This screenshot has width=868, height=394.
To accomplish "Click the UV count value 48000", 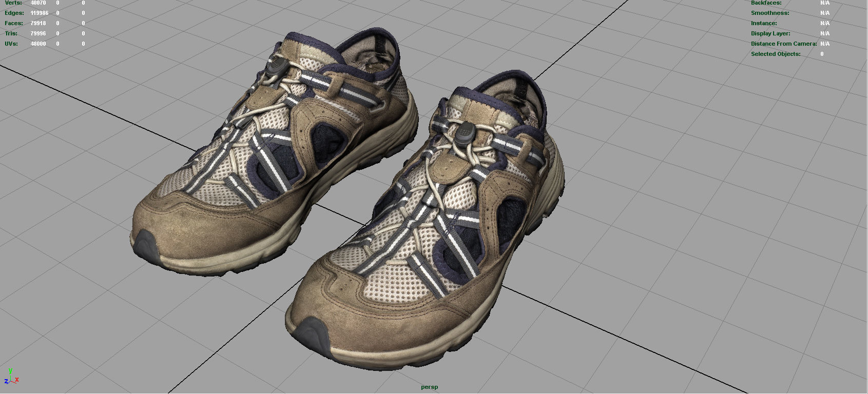I will [38, 44].
